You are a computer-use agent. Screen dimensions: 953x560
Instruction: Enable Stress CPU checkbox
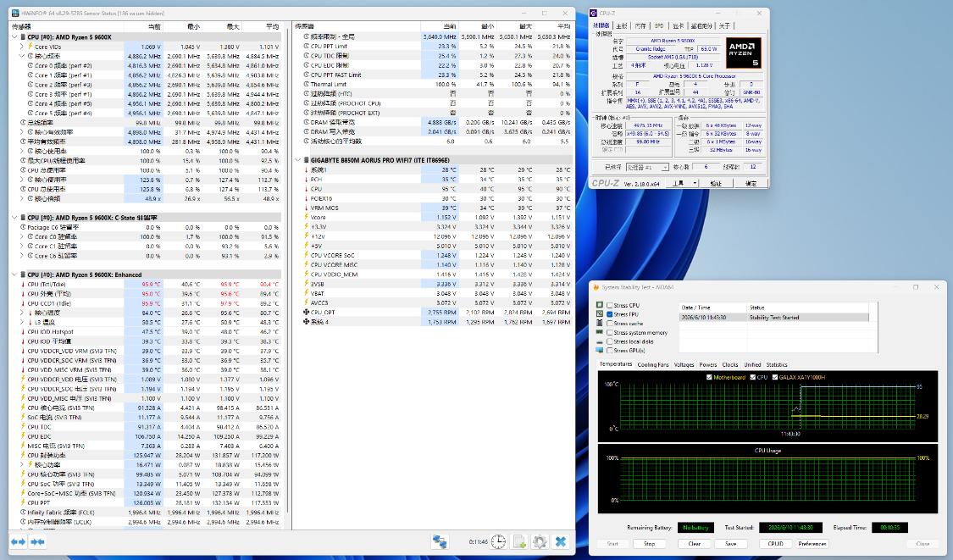click(x=610, y=305)
